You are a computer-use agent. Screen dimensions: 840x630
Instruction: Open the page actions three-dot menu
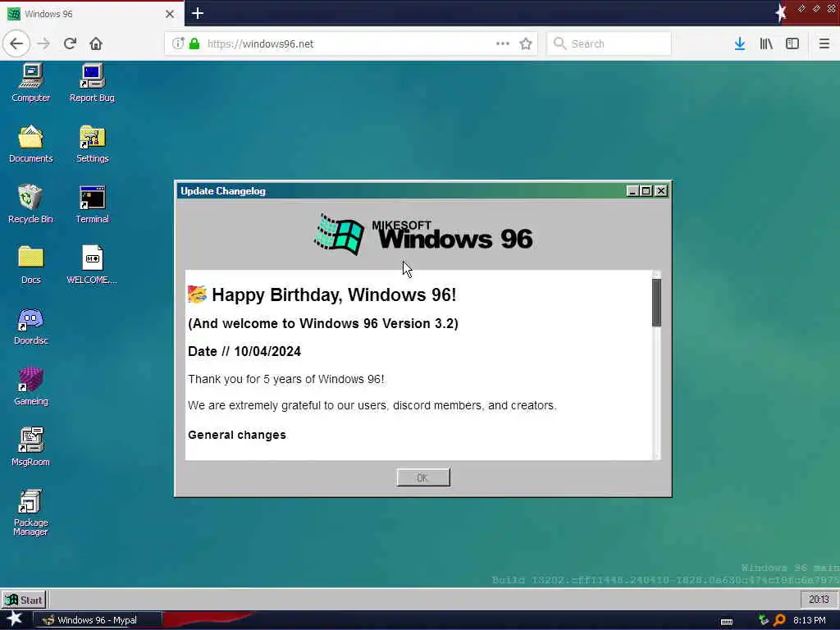tap(503, 43)
